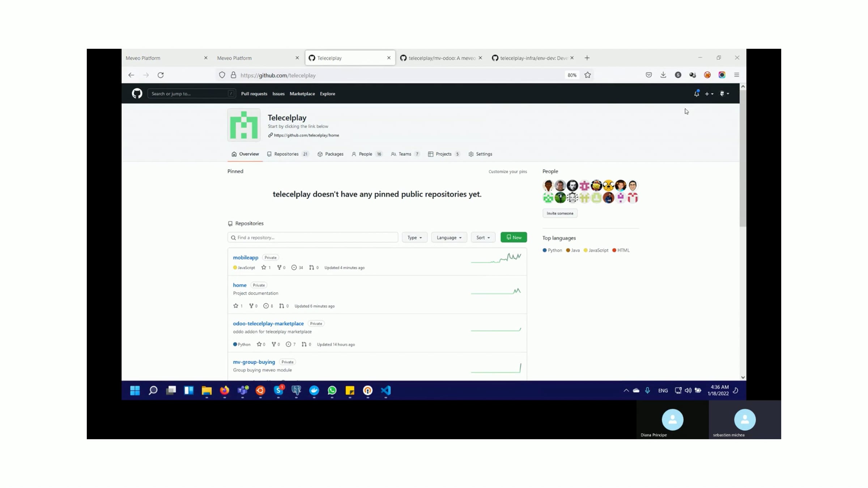This screenshot has height=488, width=868.
Task: Click the Invite someone button
Action: click(x=560, y=213)
